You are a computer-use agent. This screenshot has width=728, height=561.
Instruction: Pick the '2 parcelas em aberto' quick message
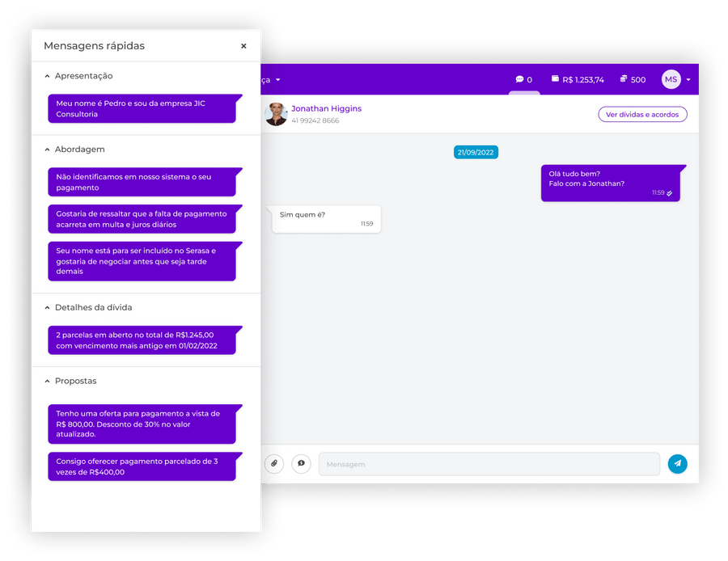pos(142,340)
